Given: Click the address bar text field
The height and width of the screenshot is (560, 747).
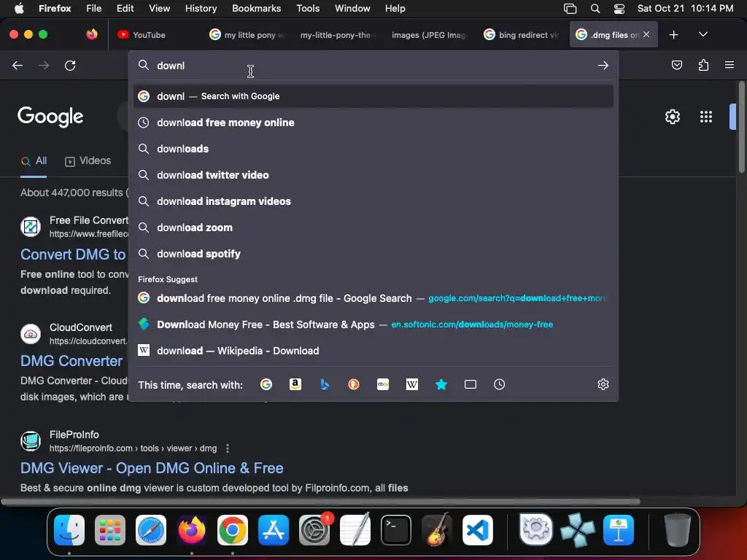Looking at the screenshot, I should 371,65.
